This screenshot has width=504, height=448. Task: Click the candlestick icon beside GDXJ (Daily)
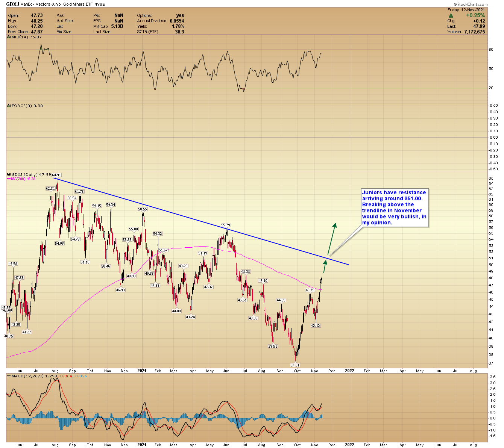pos(9,174)
